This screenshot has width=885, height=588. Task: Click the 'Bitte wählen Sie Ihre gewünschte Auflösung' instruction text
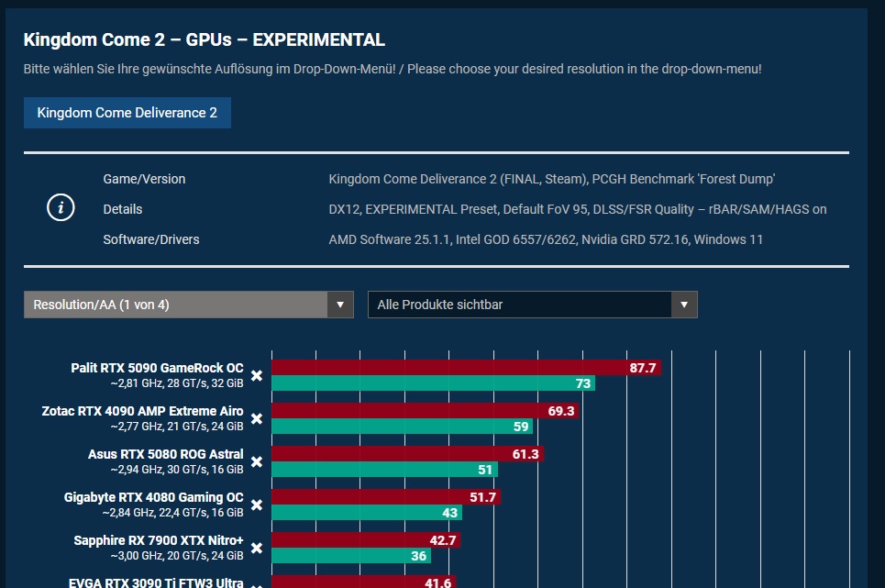pyautogui.click(x=393, y=69)
